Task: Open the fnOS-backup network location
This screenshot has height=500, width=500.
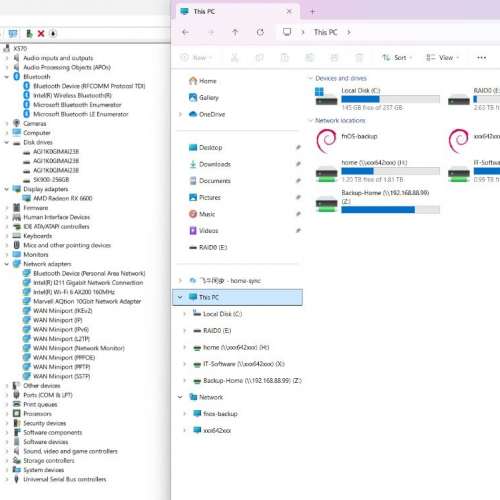Action: 347,141
